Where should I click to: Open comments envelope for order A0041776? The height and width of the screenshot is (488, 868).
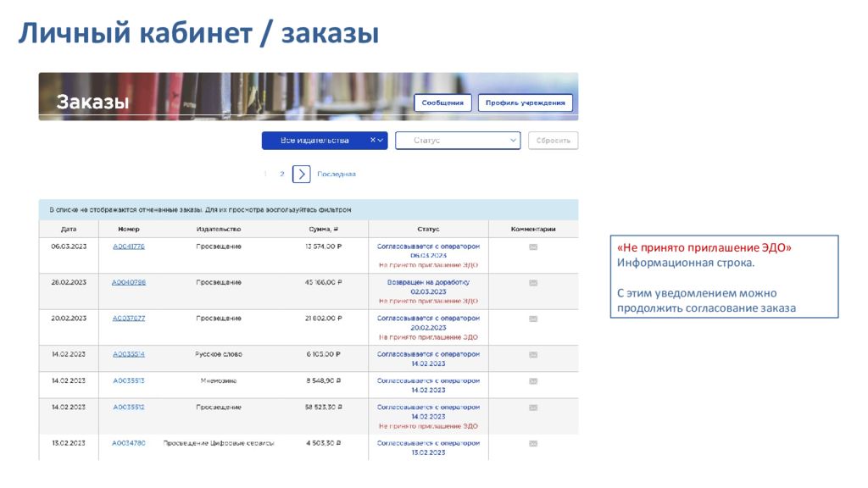point(533,247)
